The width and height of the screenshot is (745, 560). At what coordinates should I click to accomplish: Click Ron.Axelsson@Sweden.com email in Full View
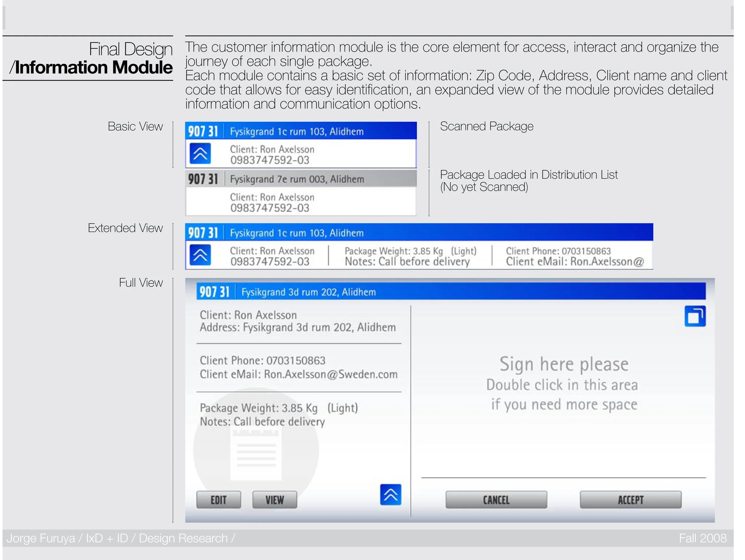(x=330, y=374)
